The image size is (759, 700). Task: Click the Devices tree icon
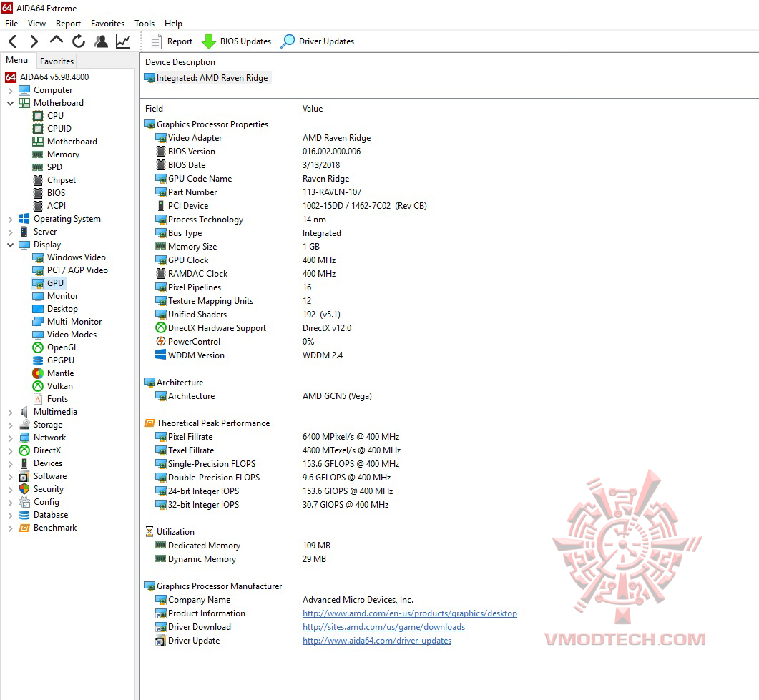(24, 463)
